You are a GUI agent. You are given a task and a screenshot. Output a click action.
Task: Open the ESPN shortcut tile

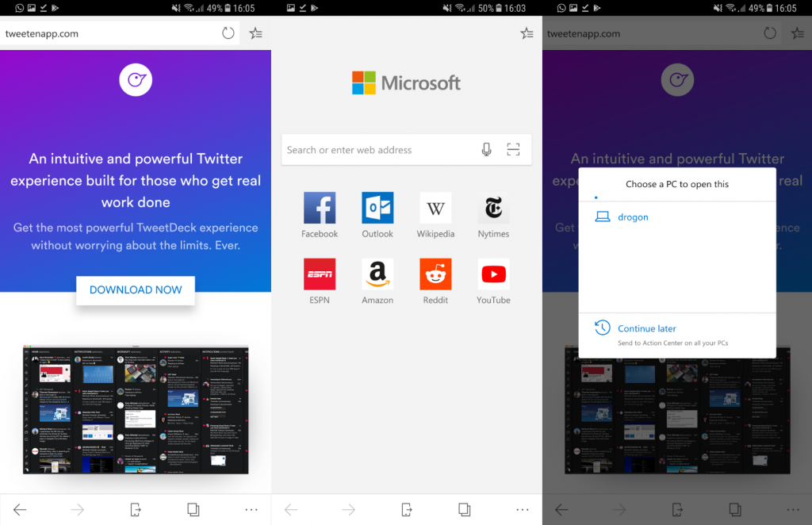pos(320,282)
